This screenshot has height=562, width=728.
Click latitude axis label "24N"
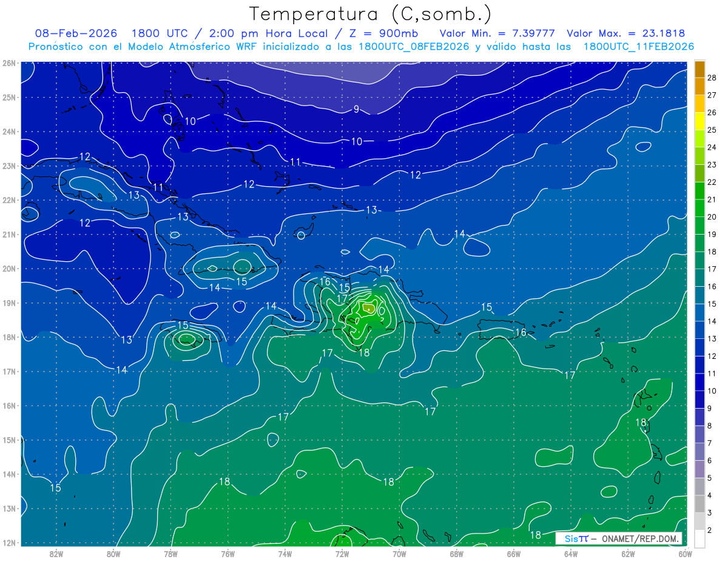pyautogui.click(x=8, y=132)
